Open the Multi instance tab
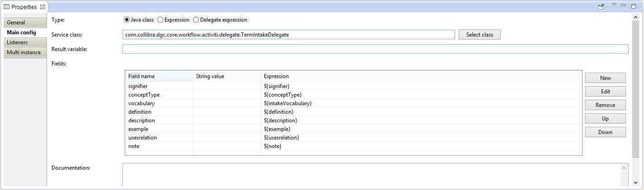 (x=25, y=52)
